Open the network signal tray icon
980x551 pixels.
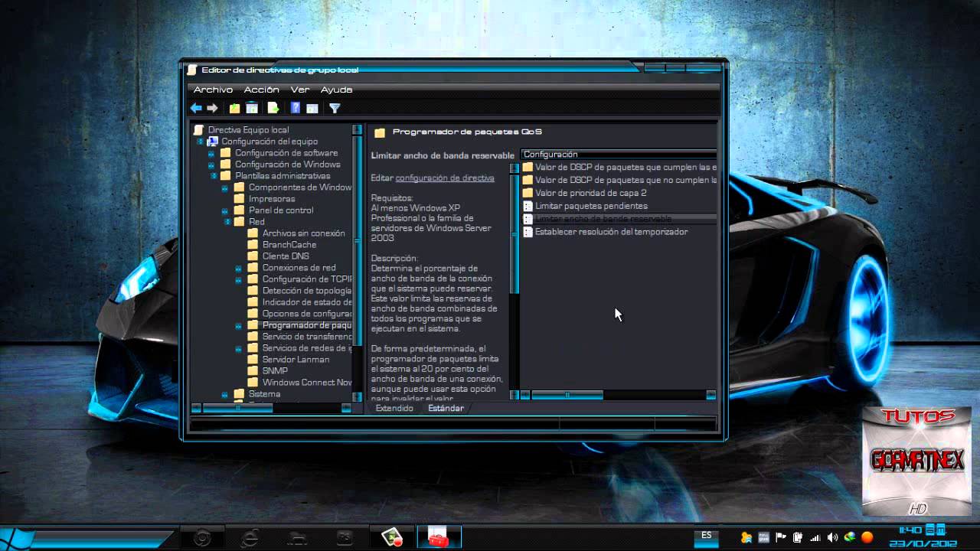tap(815, 537)
